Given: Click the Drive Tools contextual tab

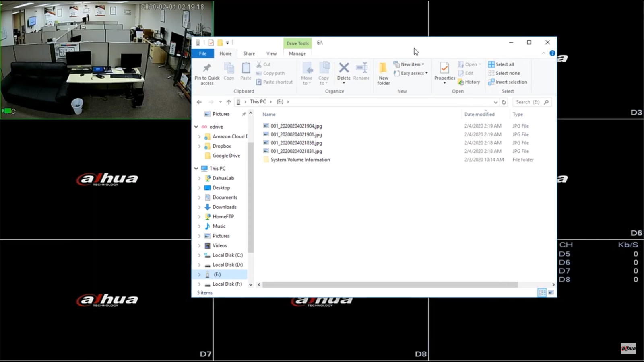Looking at the screenshot, I should coord(297,43).
